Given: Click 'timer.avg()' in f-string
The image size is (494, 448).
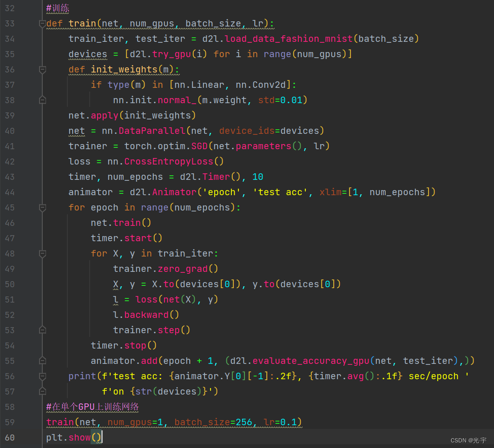Looking at the screenshot, I should [344, 376].
